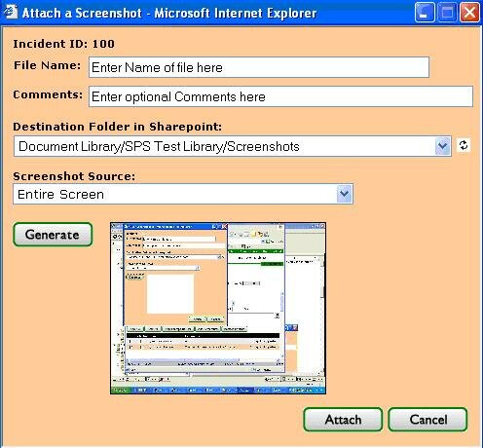The width and height of the screenshot is (483, 448).
Task: Click the File Name input field
Action: [259, 67]
